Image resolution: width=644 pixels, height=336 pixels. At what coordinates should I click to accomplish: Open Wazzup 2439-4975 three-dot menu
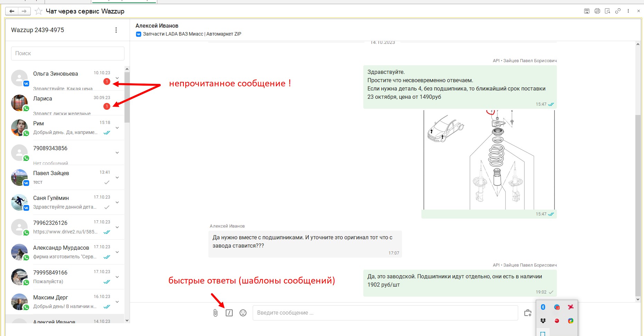116,30
